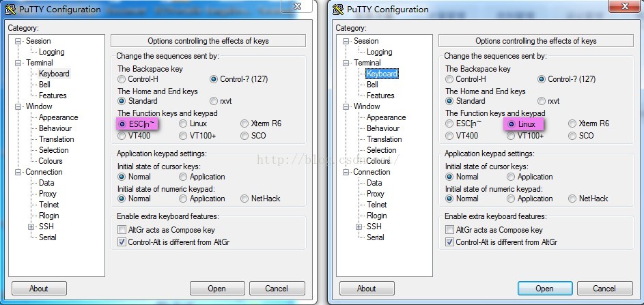Open Rlogin category in right window
This screenshot has height=305, width=644.
coord(376,216)
